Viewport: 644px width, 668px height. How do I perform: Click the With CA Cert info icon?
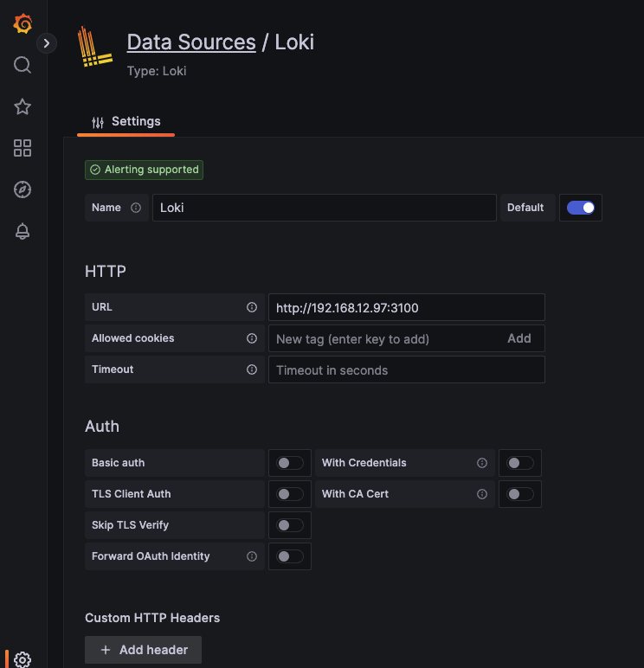tap(482, 494)
